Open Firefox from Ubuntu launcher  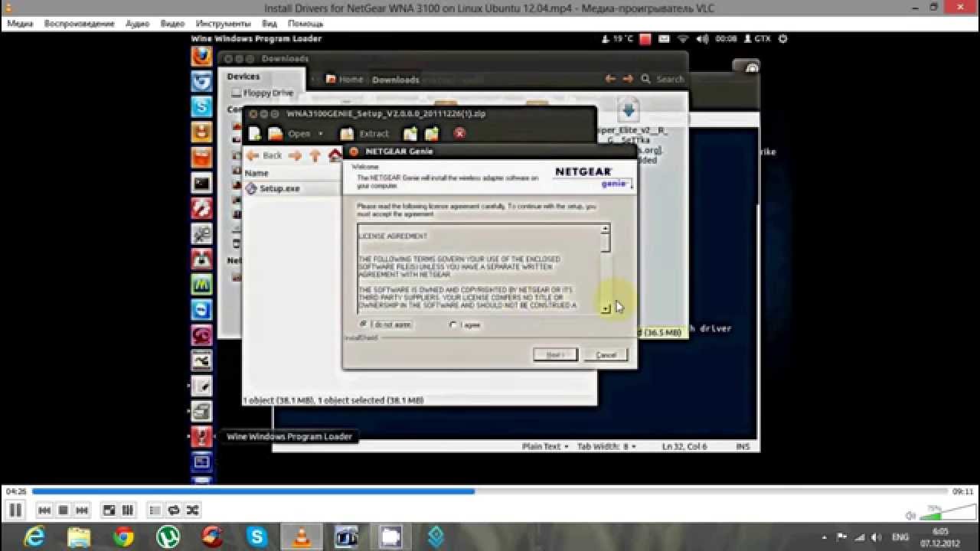click(201, 56)
